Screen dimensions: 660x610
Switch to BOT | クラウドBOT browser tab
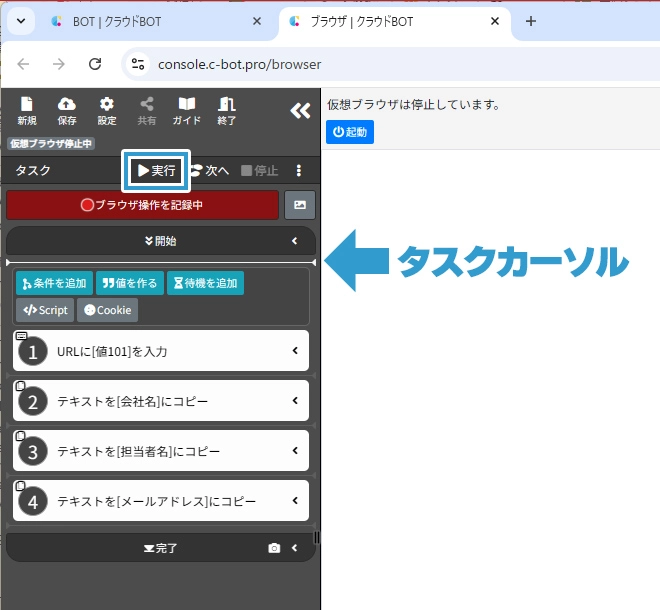point(150,21)
